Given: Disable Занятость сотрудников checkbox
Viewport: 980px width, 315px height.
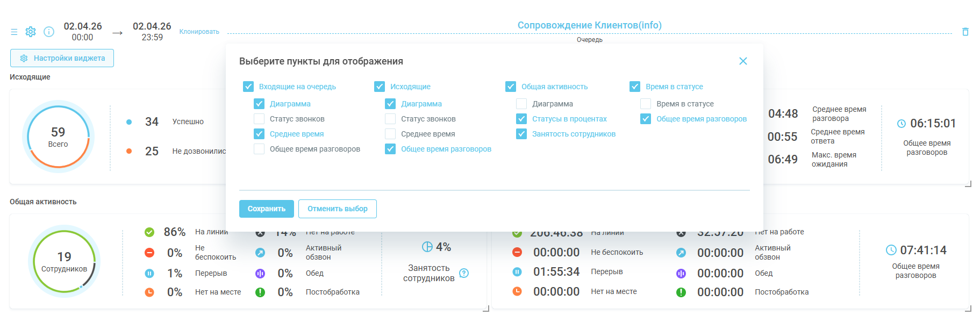Looking at the screenshot, I should coord(521,134).
